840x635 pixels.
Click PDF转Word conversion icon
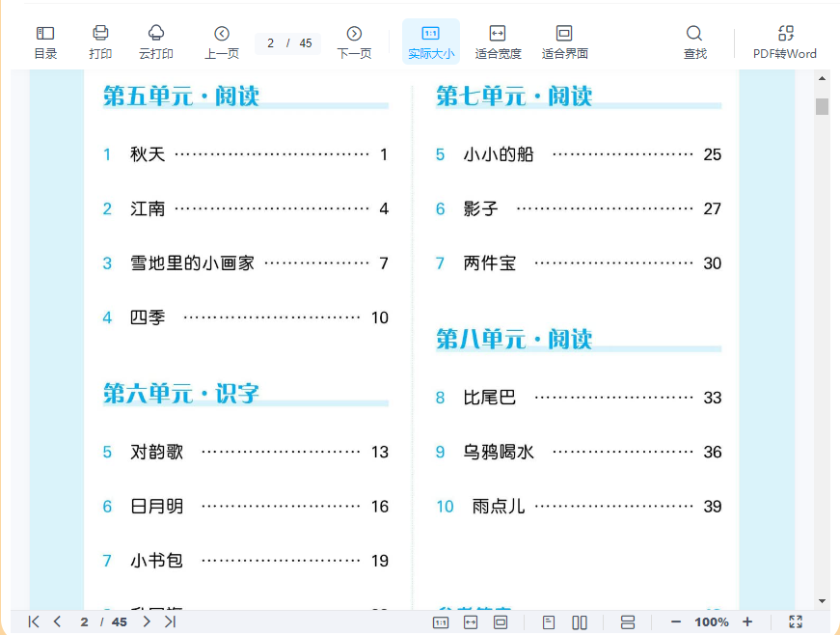pos(785,41)
